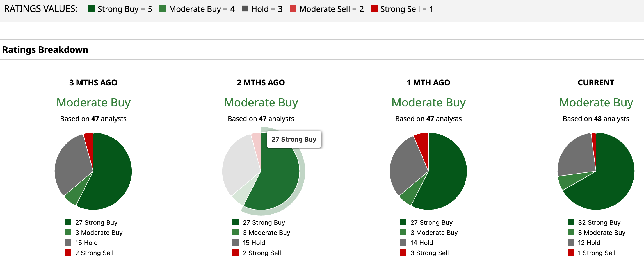Click the Moderate Sell swatch in the ratings values bar

tap(293, 9)
